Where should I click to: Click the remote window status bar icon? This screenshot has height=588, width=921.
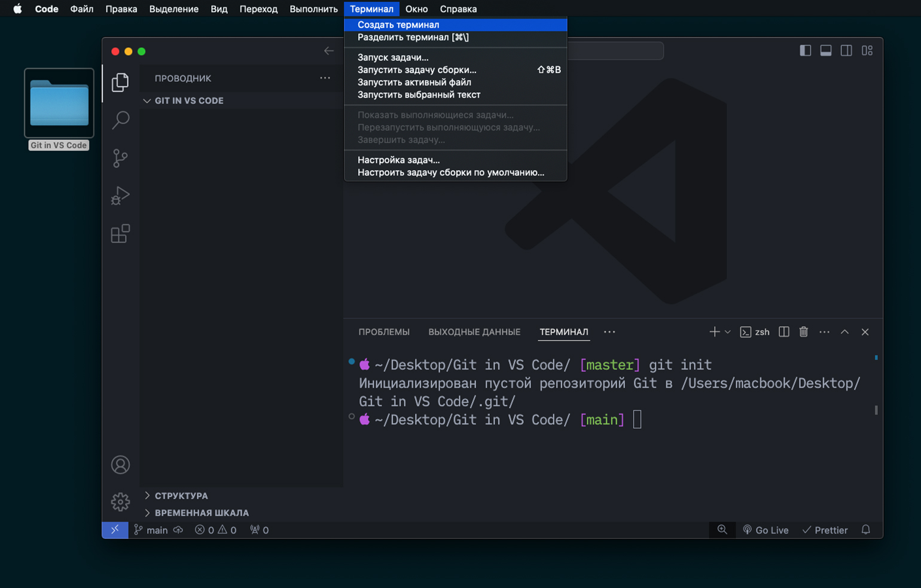(115, 530)
